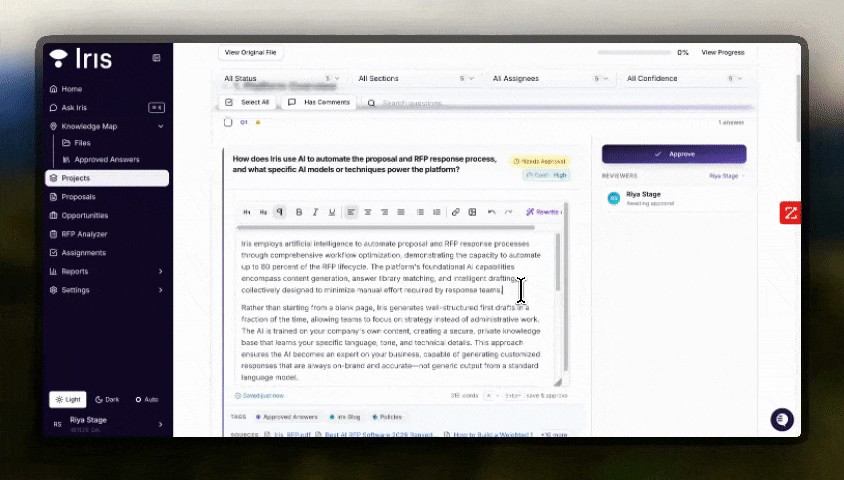Image resolution: width=844 pixels, height=480 pixels.
Task: Go to Projects in the sidebar
Action: 107,178
